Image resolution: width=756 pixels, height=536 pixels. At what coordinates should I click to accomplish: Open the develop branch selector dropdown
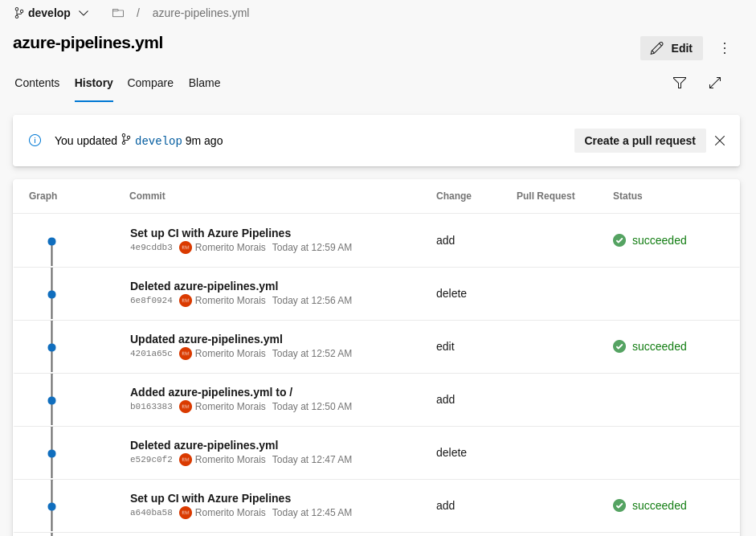point(51,13)
